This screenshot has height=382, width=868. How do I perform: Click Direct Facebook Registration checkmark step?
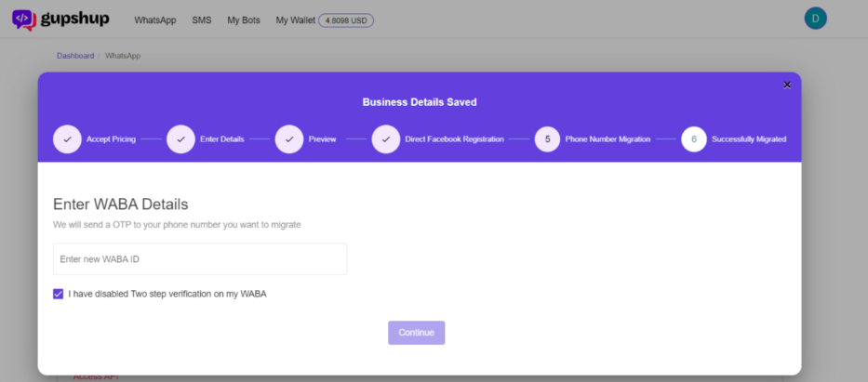point(385,139)
